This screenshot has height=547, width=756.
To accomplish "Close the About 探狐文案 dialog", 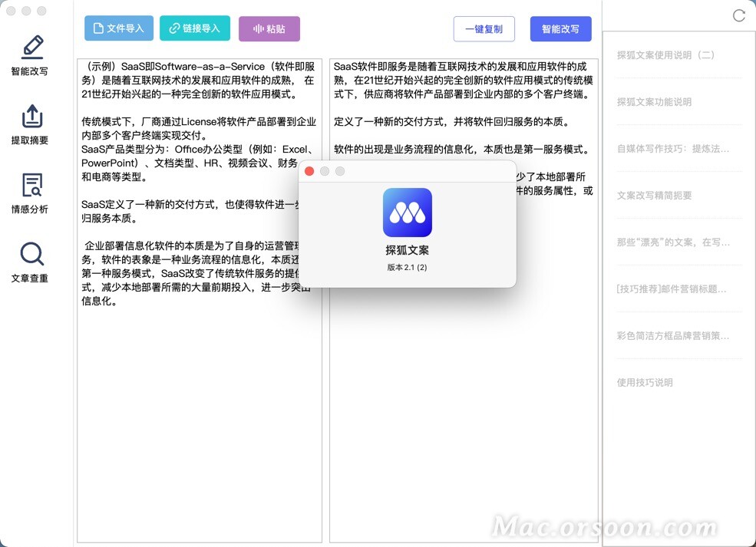I will [x=309, y=171].
